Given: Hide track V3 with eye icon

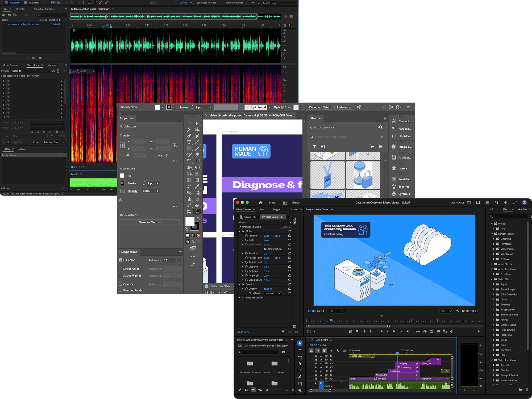Looking at the screenshot, I should [331, 371].
